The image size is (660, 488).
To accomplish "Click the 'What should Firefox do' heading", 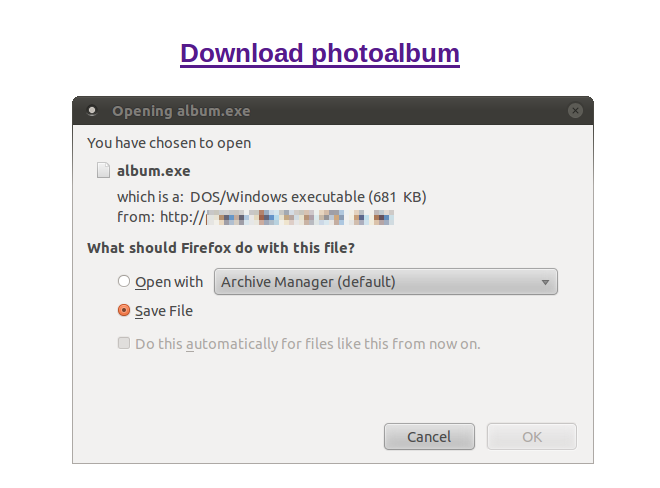I will tap(221, 248).
